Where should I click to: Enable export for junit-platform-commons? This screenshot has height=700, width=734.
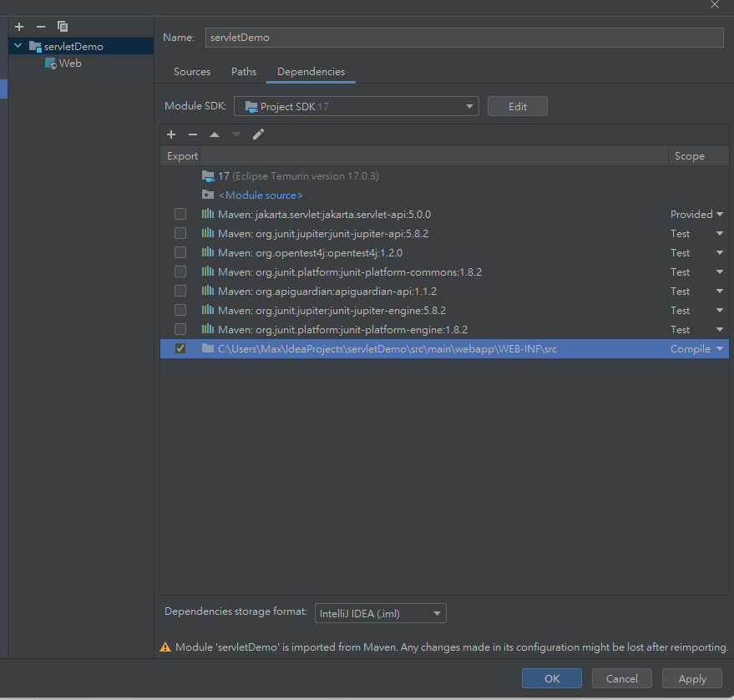tap(180, 271)
